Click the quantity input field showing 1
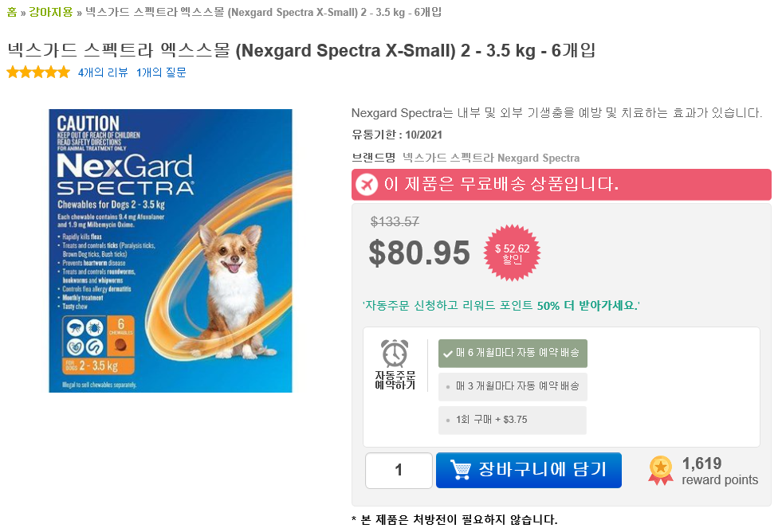 [x=398, y=470]
